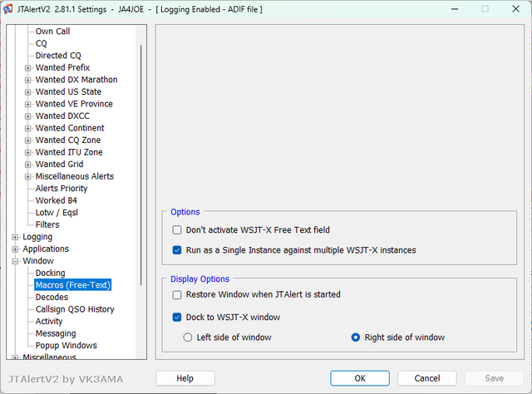The width and height of the screenshot is (532, 394).
Task: Expand the Applications section
Action: (15, 249)
